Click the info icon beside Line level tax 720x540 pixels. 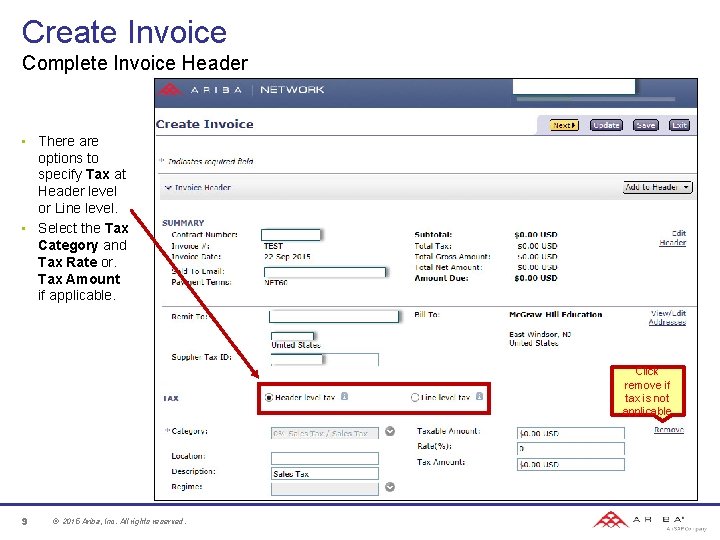(479, 396)
